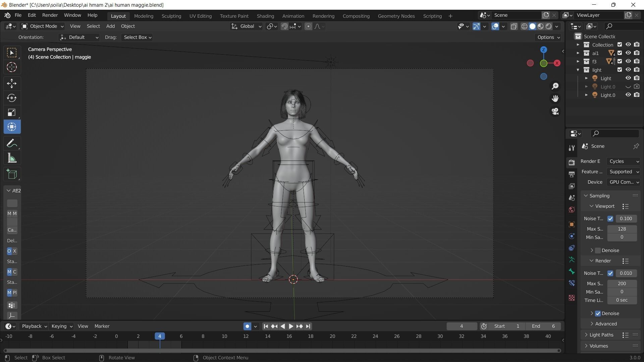
Task: Select the Rotate tool
Action: (x=11, y=98)
